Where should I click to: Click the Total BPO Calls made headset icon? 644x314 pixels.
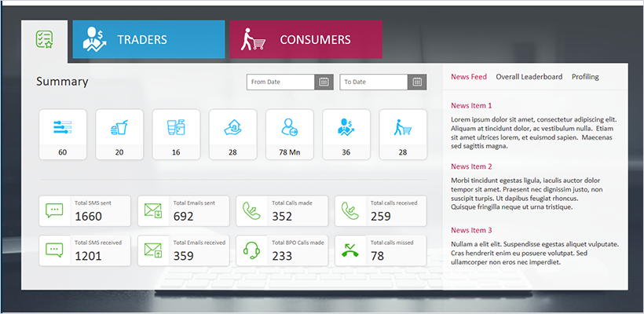pyautogui.click(x=252, y=250)
